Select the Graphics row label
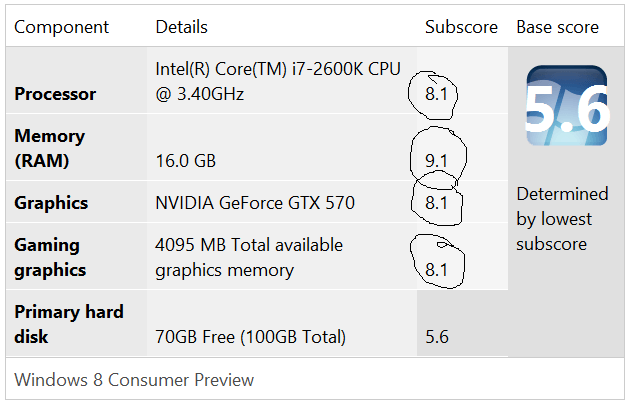Viewport: 626px width, 400px height. (x=51, y=203)
